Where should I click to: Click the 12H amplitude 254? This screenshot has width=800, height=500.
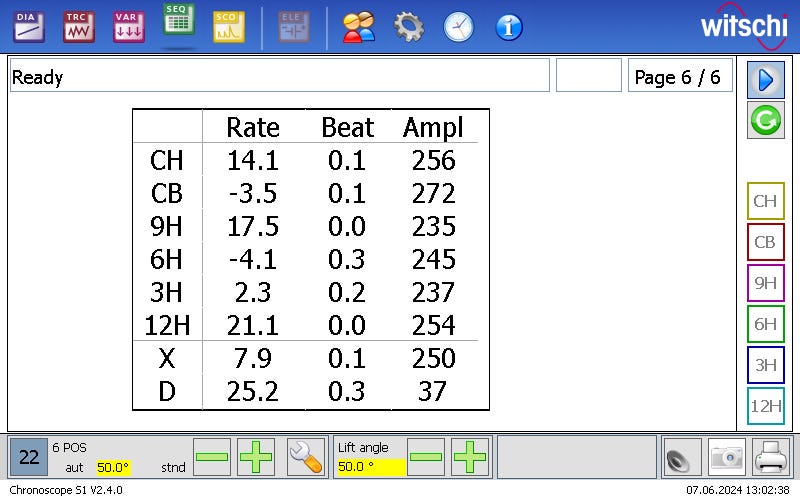[x=433, y=325]
